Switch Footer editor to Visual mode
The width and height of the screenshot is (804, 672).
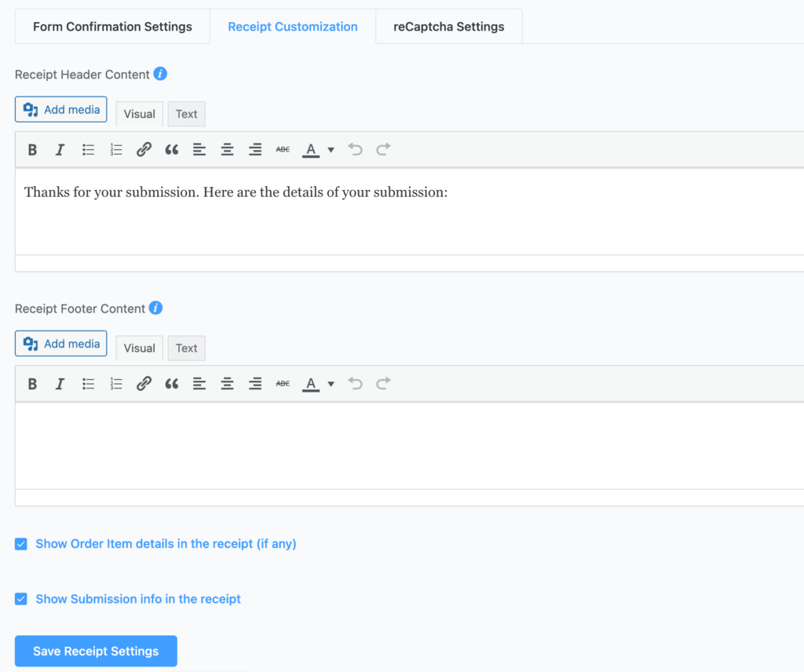click(x=140, y=348)
